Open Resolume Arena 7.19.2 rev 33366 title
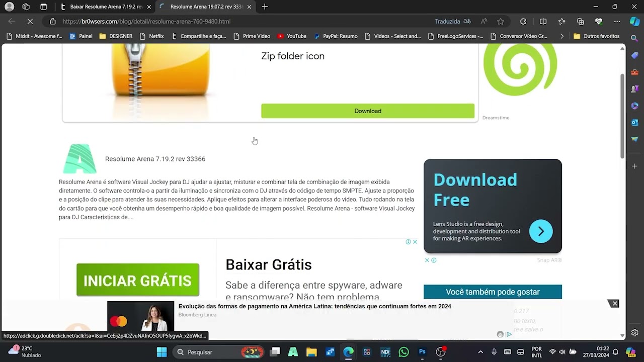Viewport: 644px width, 362px height. tap(155, 159)
